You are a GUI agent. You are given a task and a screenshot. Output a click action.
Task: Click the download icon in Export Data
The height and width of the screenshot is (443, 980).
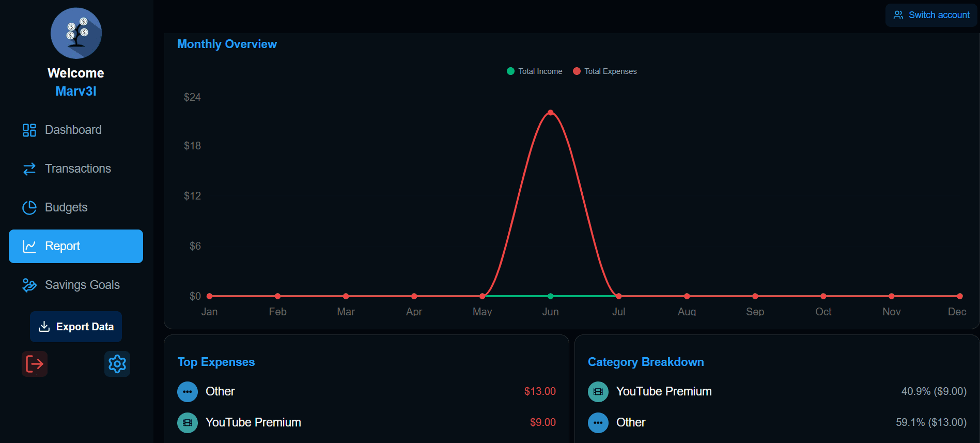tap(44, 327)
